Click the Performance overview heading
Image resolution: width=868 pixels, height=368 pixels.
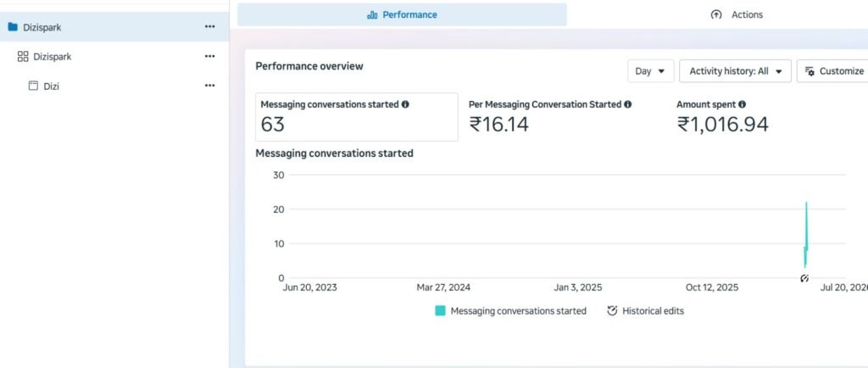coord(309,66)
